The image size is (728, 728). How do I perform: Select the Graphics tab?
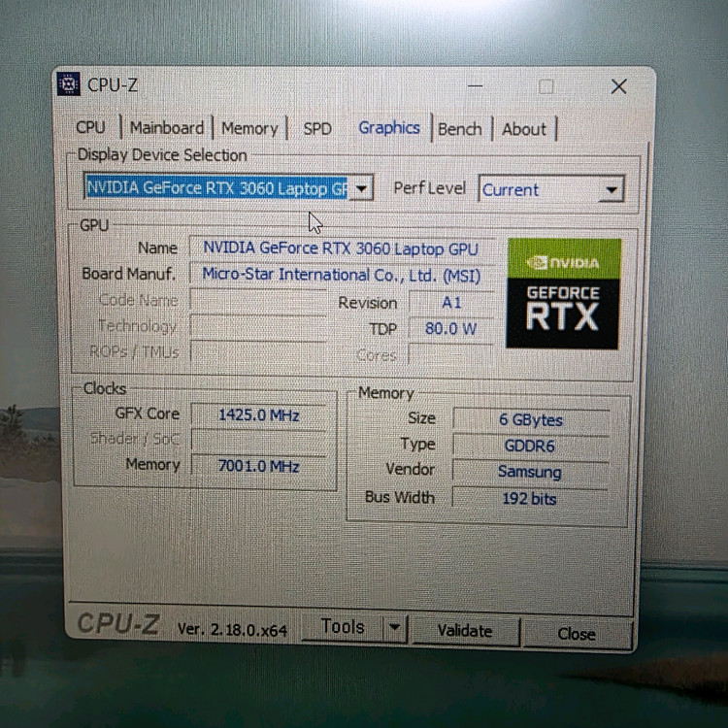click(x=389, y=128)
